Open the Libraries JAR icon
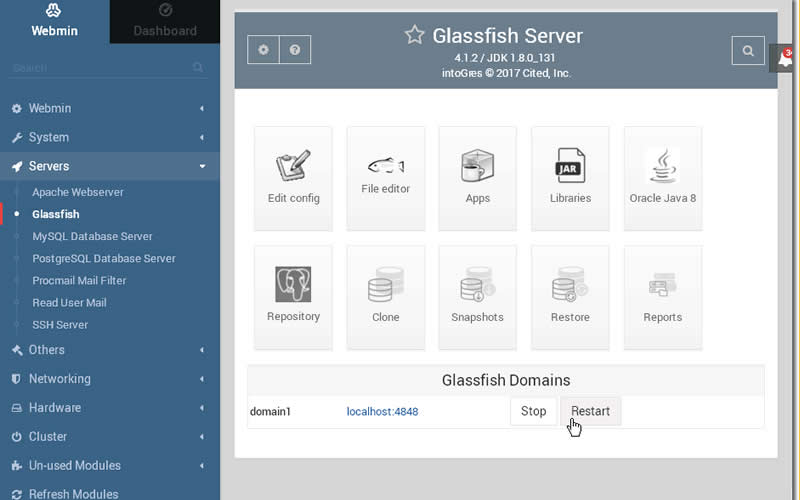 [x=570, y=178]
